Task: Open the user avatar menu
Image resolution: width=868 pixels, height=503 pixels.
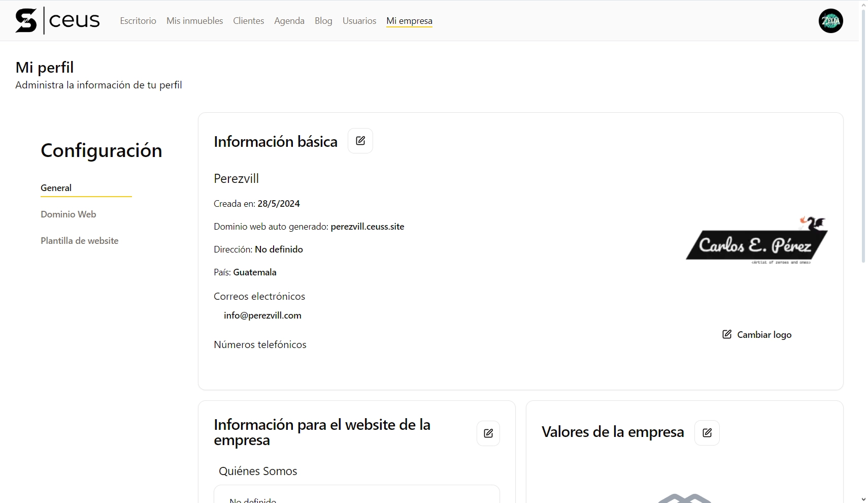Action: [x=830, y=21]
